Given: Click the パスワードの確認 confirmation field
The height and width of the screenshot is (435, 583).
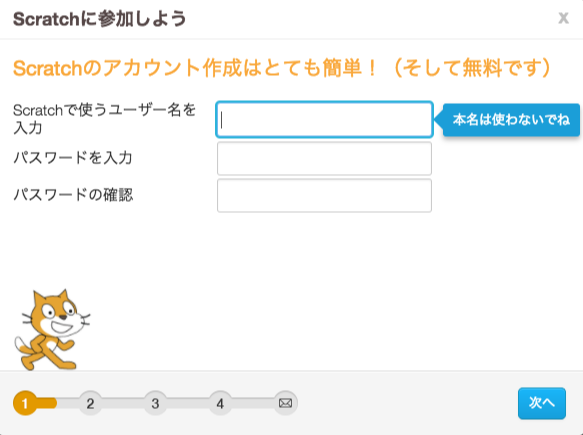Looking at the screenshot, I should (324, 196).
